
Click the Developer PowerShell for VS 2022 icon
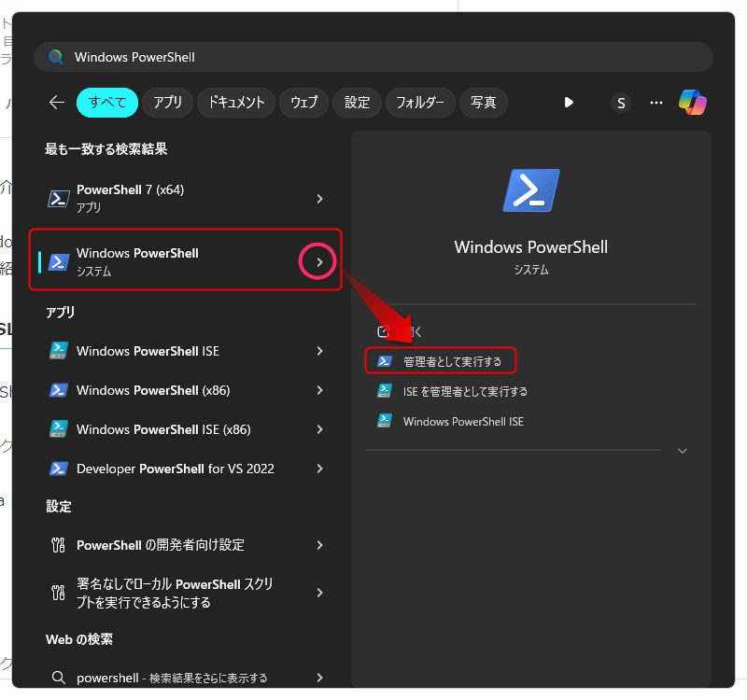pyautogui.click(x=58, y=469)
